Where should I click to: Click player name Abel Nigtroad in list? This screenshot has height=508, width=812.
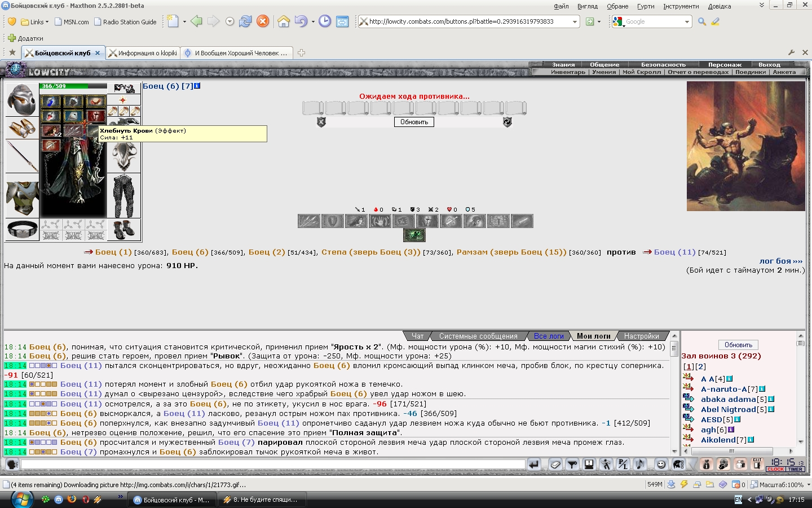point(729,409)
